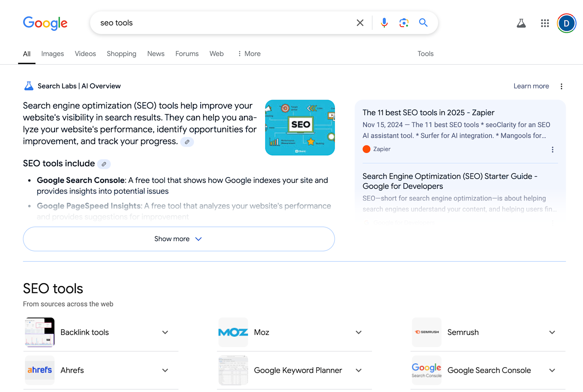
Task: Open 'The 11 best SEO tools in 2025 - Zapier'
Action: pyautogui.click(x=429, y=112)
